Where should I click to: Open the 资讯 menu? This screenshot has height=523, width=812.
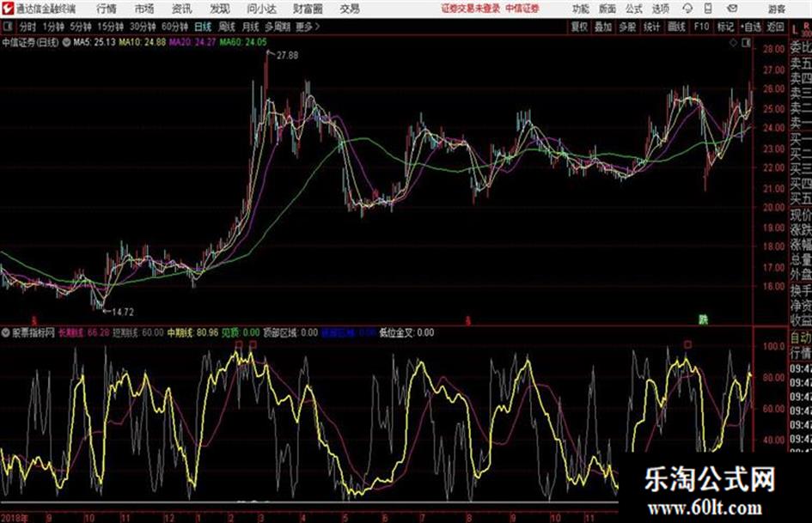[x=182, y=9]
